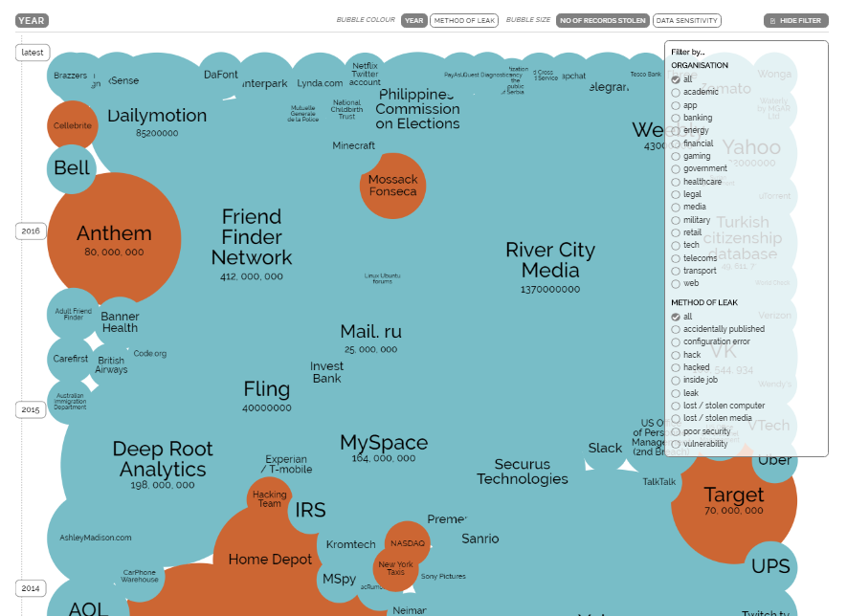Image resolution: width=847 pixels, height=616 pixels.
Task: Select the Hacking Team bubble
Action: tap(270, 499)
